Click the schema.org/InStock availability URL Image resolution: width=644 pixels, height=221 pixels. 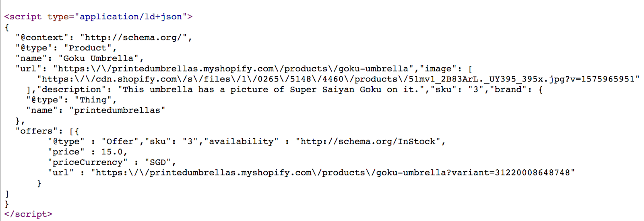[x=368, y=142]
